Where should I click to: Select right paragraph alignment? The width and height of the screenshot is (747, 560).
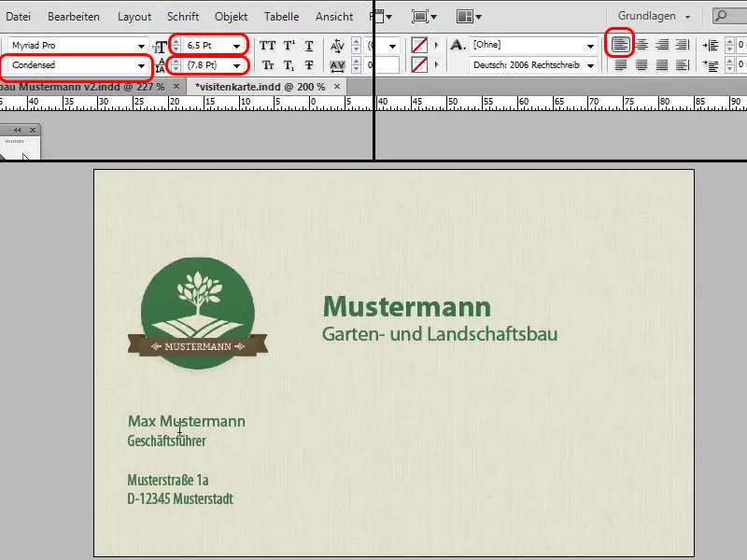662,45
